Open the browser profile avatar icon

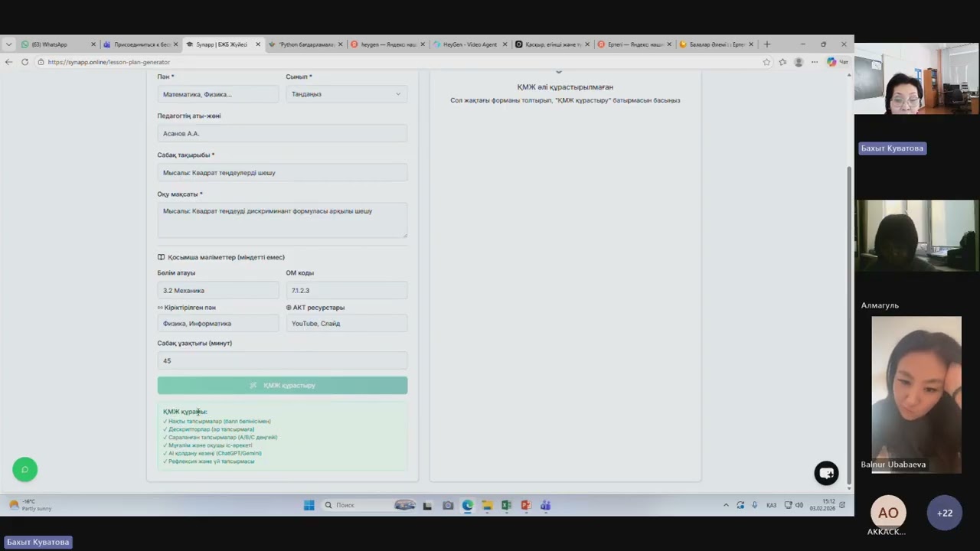pyautogui.click(x=799, y=62)
